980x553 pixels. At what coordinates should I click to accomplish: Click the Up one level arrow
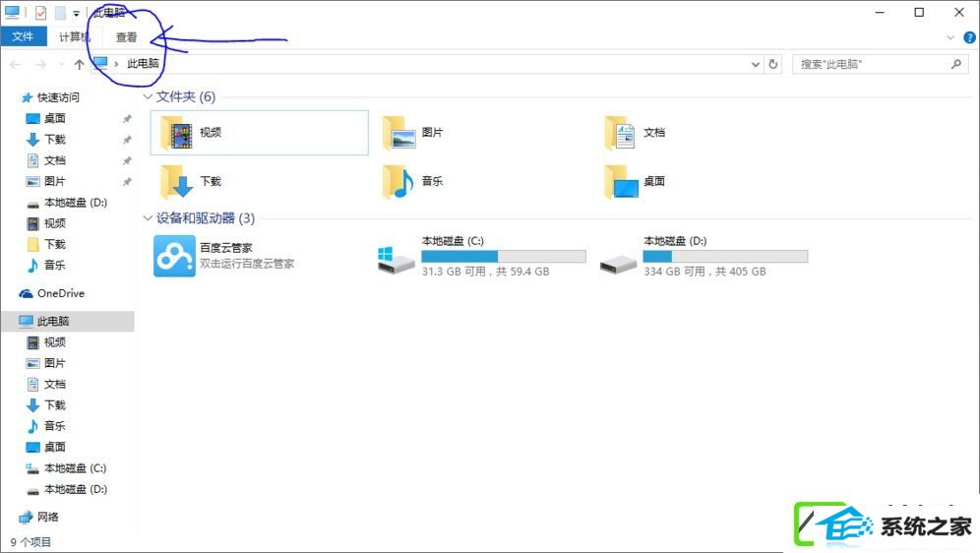79,64
